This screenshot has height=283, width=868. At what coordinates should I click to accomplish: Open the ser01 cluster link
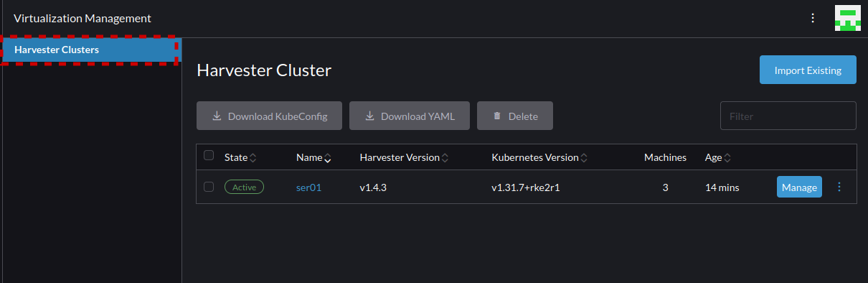click(x=308, y=187)
